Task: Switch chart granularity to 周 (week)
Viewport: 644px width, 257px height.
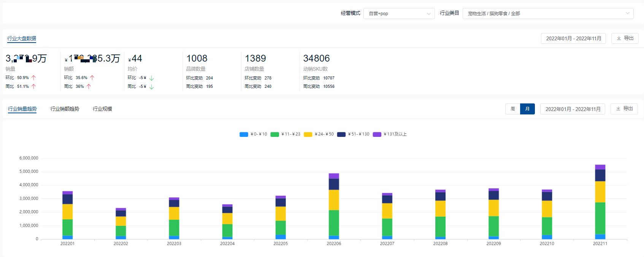Action: (512, 109)
